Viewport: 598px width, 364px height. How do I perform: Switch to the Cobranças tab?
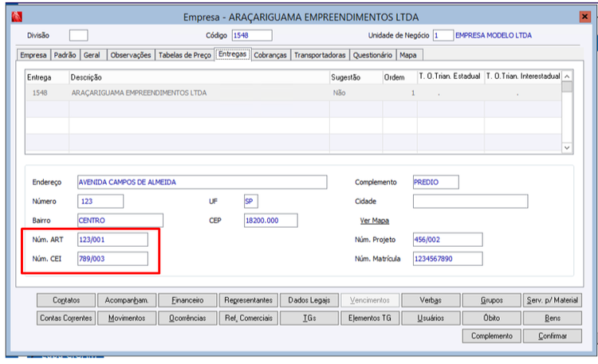(270, 55)
